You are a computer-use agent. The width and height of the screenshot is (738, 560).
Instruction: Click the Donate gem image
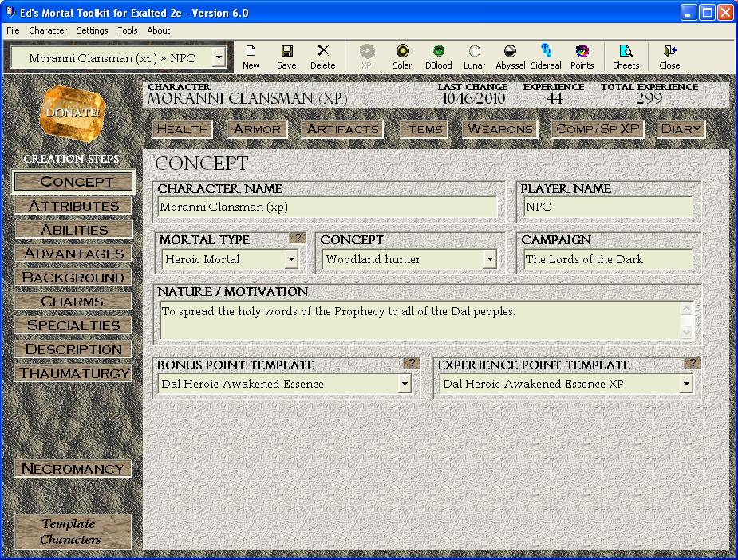[x=73, y=113]
